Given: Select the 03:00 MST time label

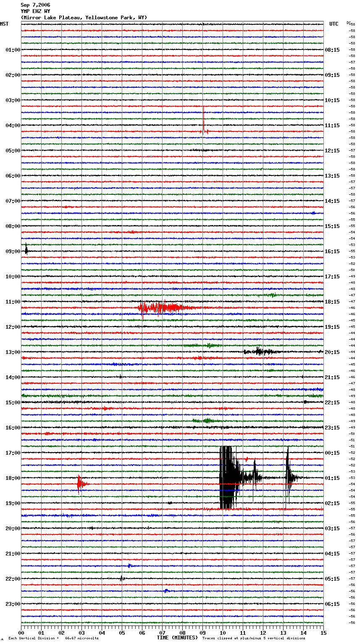Looking at the screenshot, I should click(13, 100).
